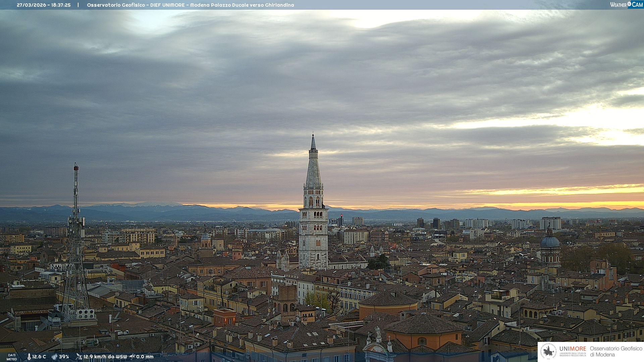Click Osservatorio Geofisico di Modena caption

point(616,351)
